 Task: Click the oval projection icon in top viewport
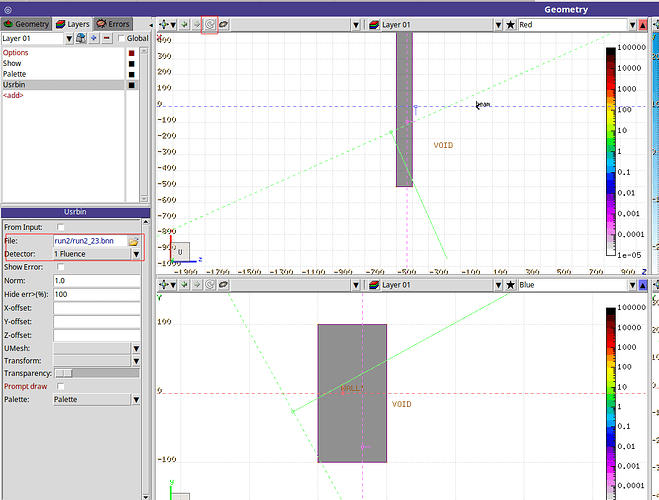pyautogui.click(x=225, y=23)
